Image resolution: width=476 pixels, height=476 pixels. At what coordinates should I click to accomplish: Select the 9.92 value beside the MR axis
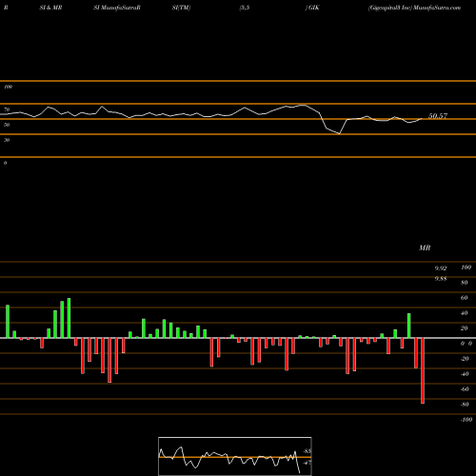[x=441, y=268]
